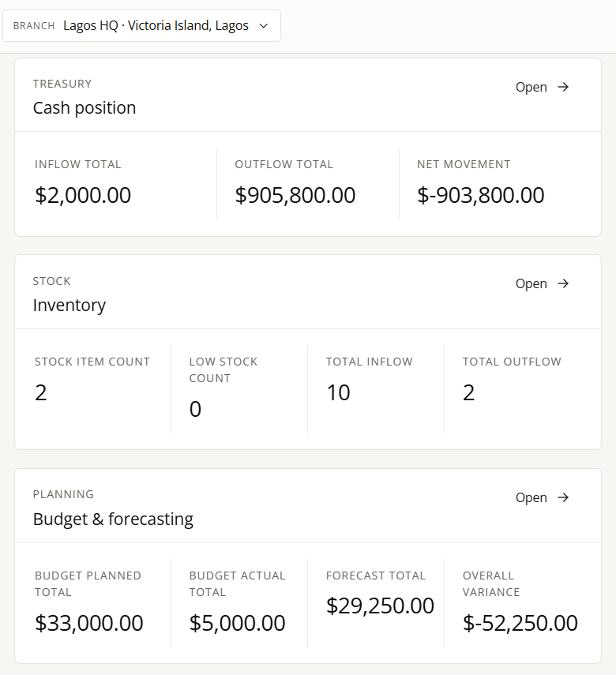
Task: Click the BUDGET PLANNED TOTAL label
Action: tap(88, 583)
